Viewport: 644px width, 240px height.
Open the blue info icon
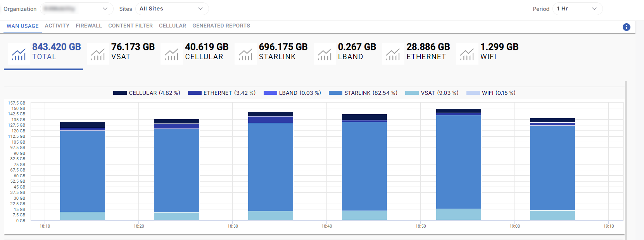(626, 27)
